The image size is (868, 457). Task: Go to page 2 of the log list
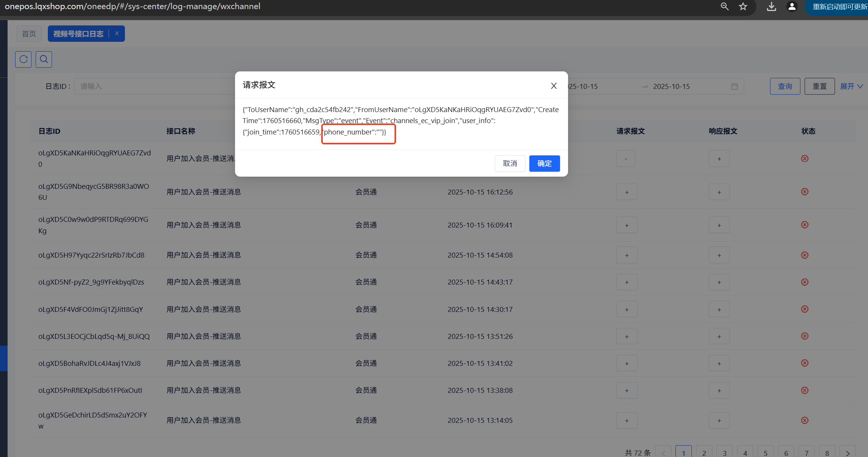704,452
